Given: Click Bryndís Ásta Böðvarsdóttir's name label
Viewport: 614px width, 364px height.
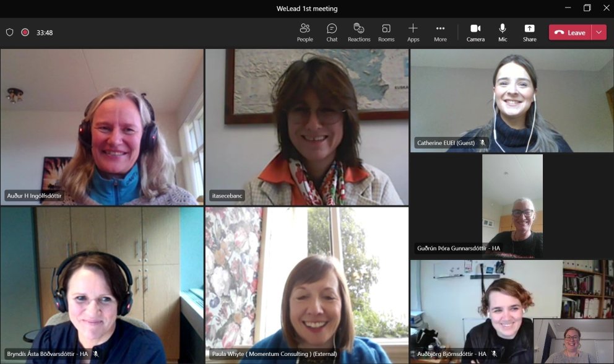Looking at the screenshot, I should click(46, 354).
